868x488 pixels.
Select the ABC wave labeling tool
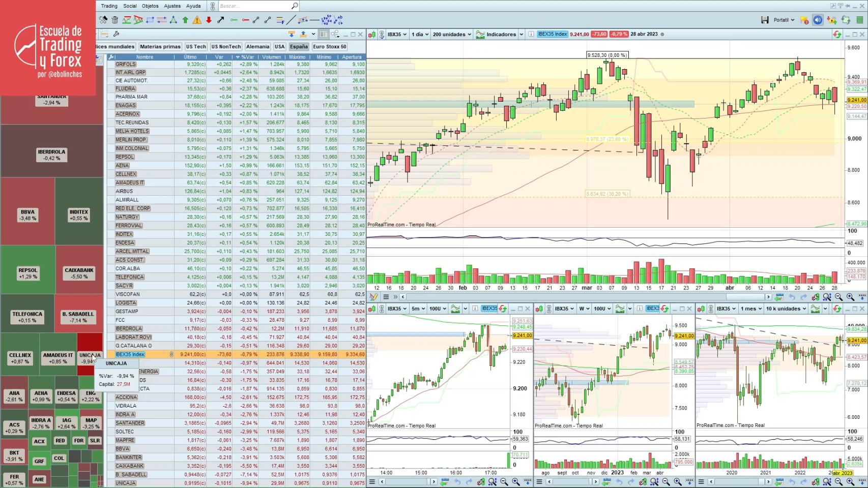338,20
